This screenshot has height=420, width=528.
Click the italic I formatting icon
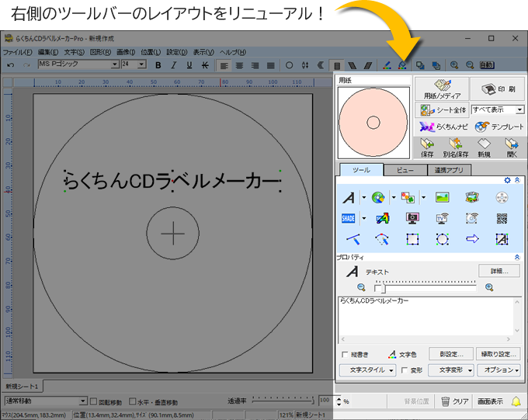[174, 65]
